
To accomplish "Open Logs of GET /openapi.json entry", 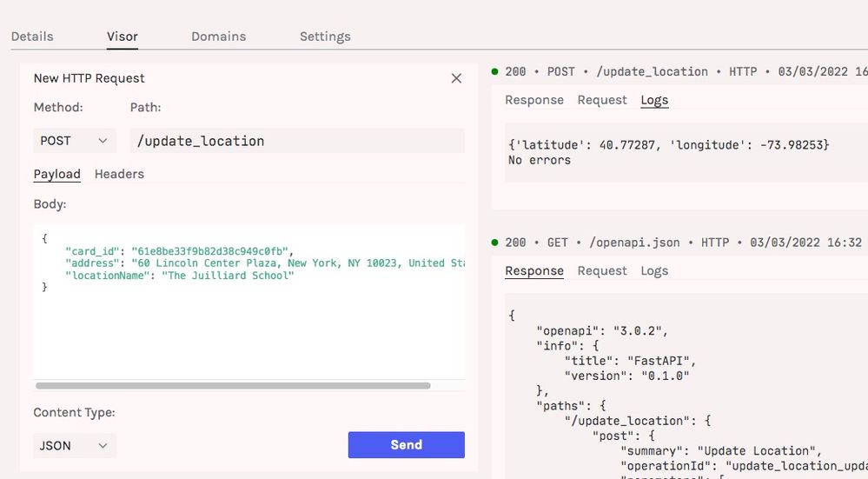I will (x=654, y=270).
